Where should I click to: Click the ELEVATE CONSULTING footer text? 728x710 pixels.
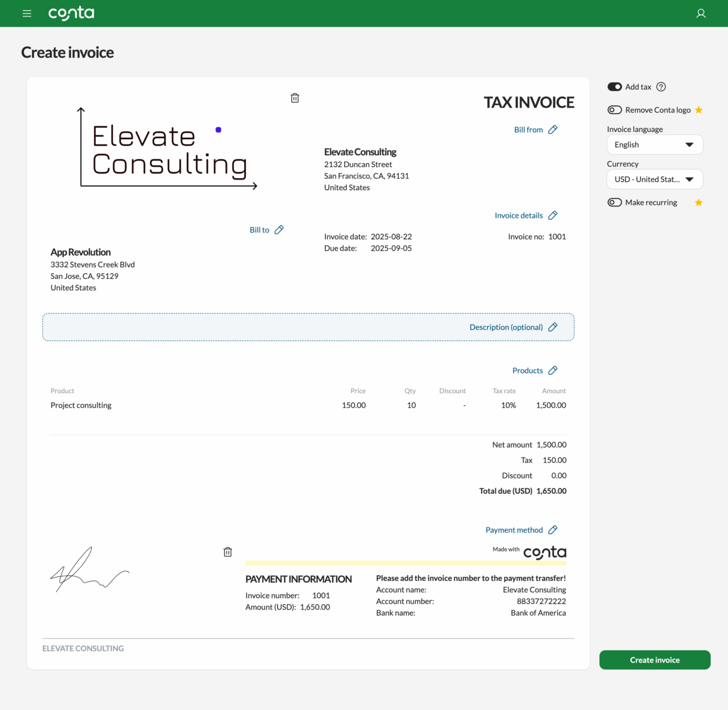click(83, 648)
